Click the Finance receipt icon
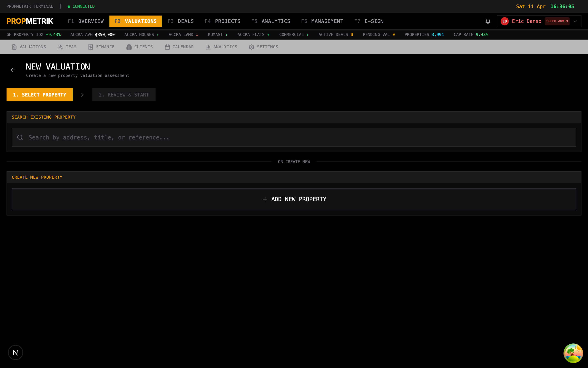The height and width of the screenshot is (368, 588). [91, 47]
